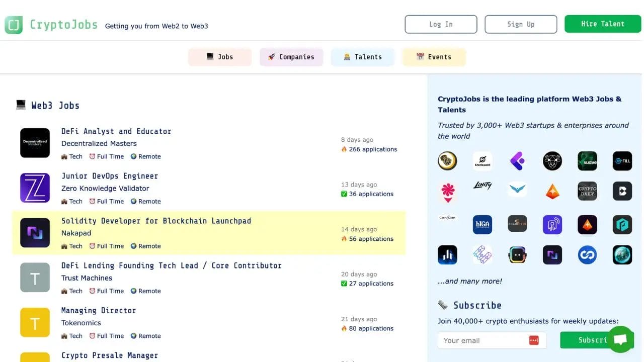The height and width of the screenshot is (362, 644).
Task: Click the Log In button
Action: coord(441,24)
